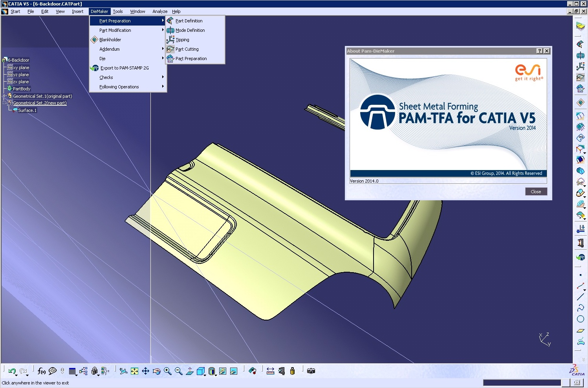
Task: Click the Part Definition icon in right toolbar
Action: tap(580, 44)
